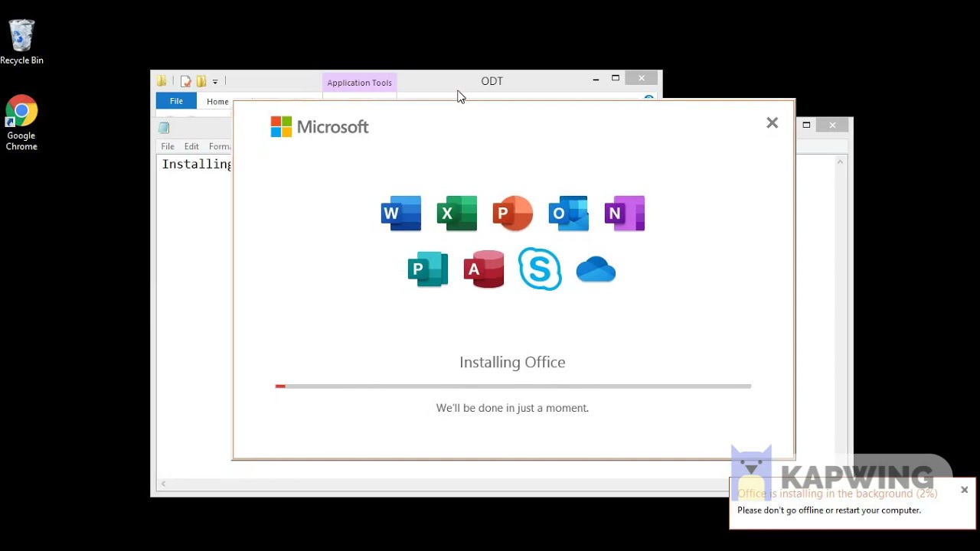Open Notepad Format menu
The width and height of the screenshot is (980, 551).
(x=220, y=146)
